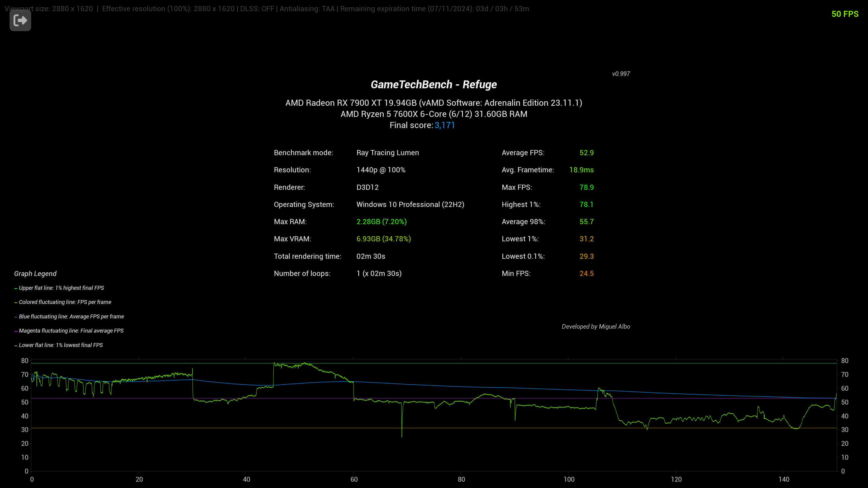Click legend entry Upper flat line: 1% highest

(x=61, y=288)
